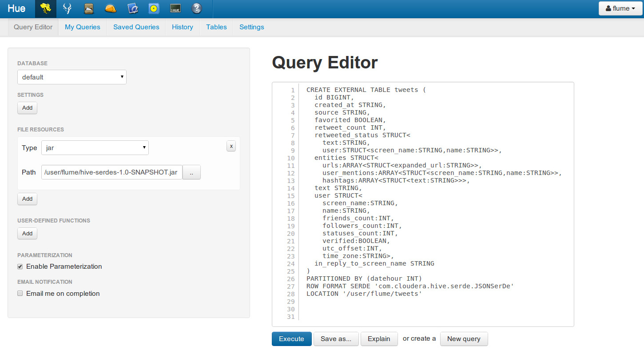Remove the jar file resource with x
Screen dimensions: 644x350
(x=231, y=146)
